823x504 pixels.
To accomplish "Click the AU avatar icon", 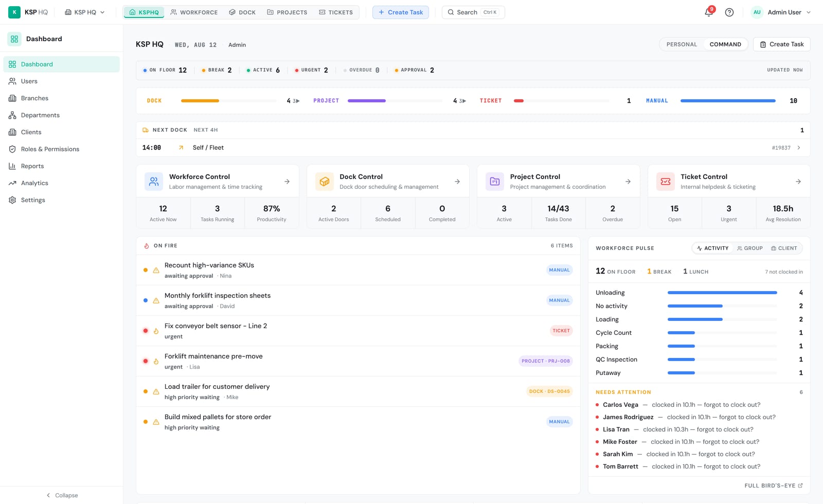I will coord(757,12).
